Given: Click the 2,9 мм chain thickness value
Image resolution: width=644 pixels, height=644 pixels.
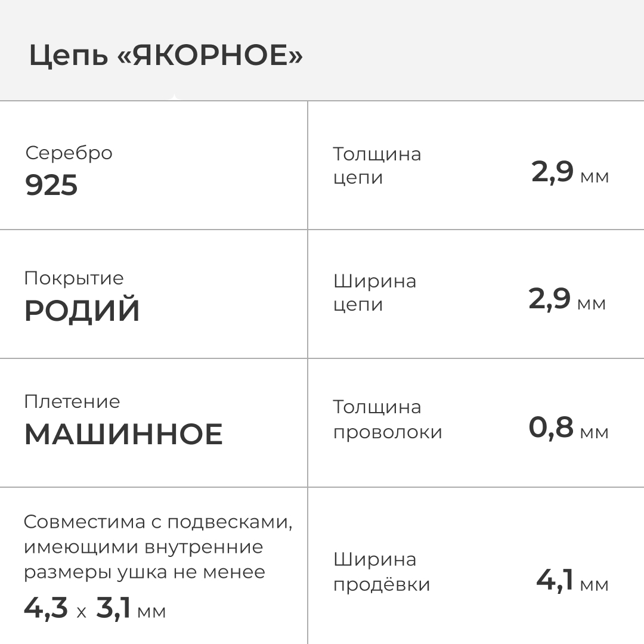Looking at the screenshot, I should [569, 173].
